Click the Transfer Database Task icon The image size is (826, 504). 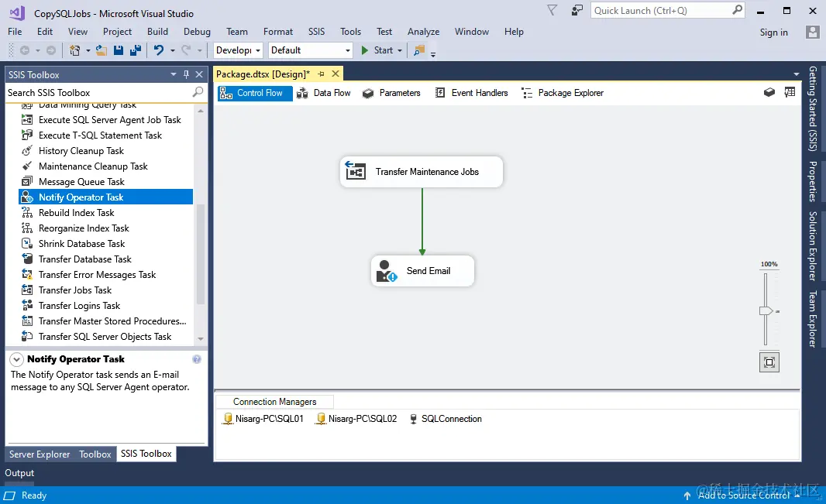tap(27, 259)
